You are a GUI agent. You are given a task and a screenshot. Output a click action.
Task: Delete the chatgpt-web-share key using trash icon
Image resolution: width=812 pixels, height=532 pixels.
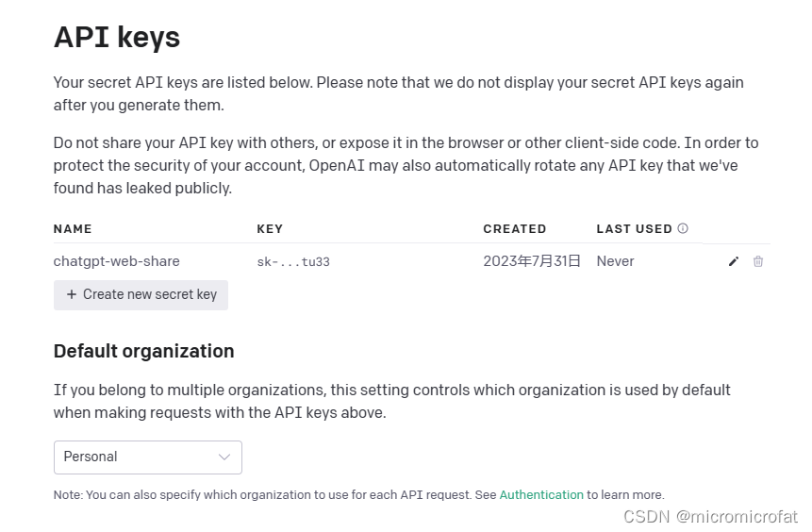click(x=758, y=261)
